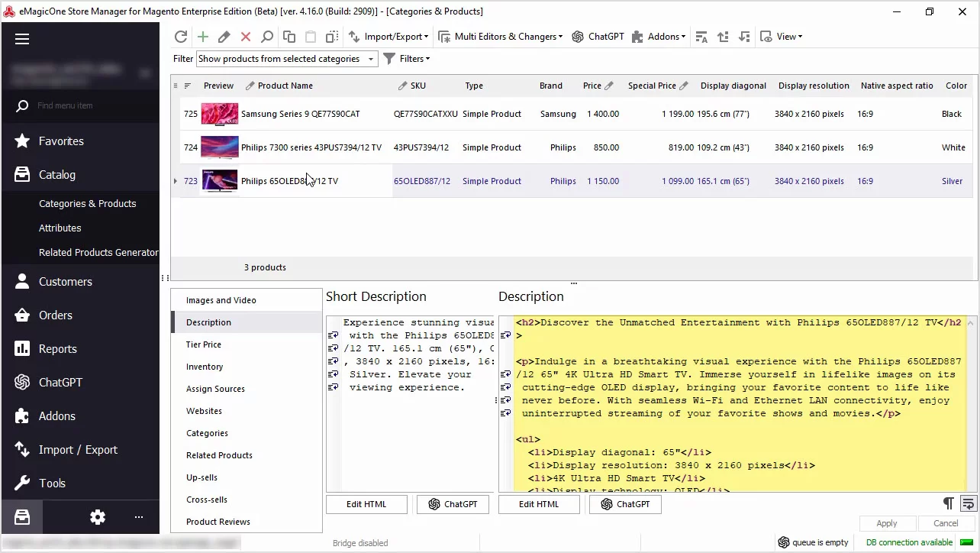
Task: Click Philips 65OLED887/12 TV thumbnail
Action: 220,181
